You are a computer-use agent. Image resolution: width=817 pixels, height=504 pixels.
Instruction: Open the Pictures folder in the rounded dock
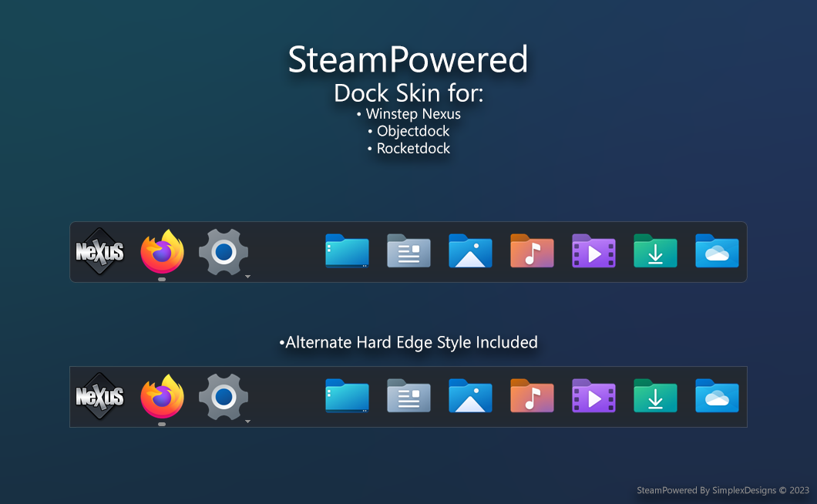coord(470,251)
